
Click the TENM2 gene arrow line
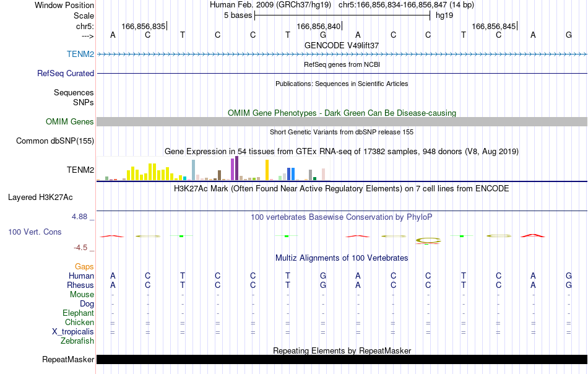click(342, 54)
